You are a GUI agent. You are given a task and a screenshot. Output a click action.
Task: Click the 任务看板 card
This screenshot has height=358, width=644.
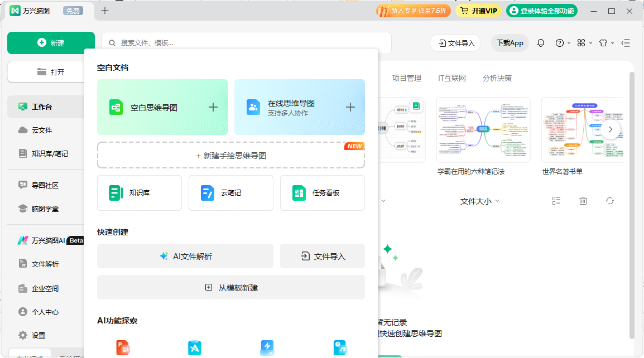[x=323, y=193]
